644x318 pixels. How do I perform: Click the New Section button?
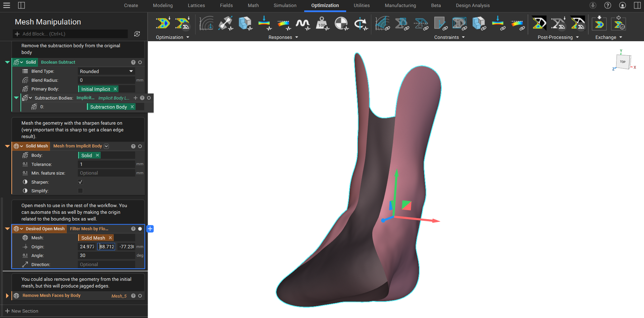point(22,311)
